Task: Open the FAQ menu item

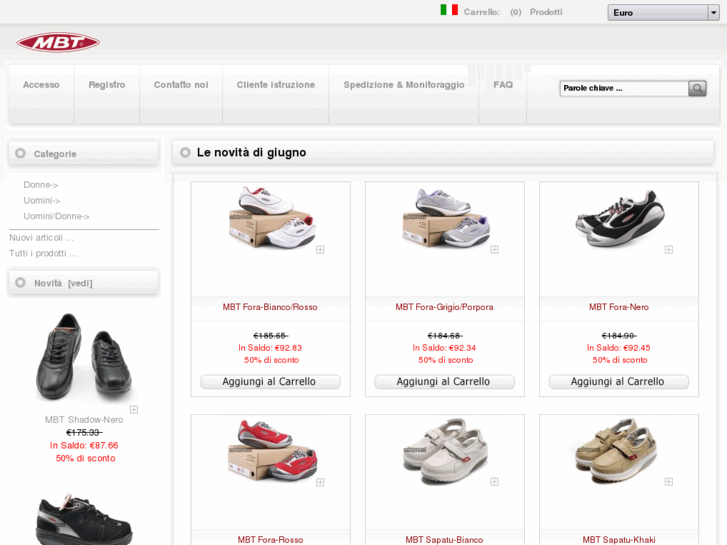Action: coord(503,85)
